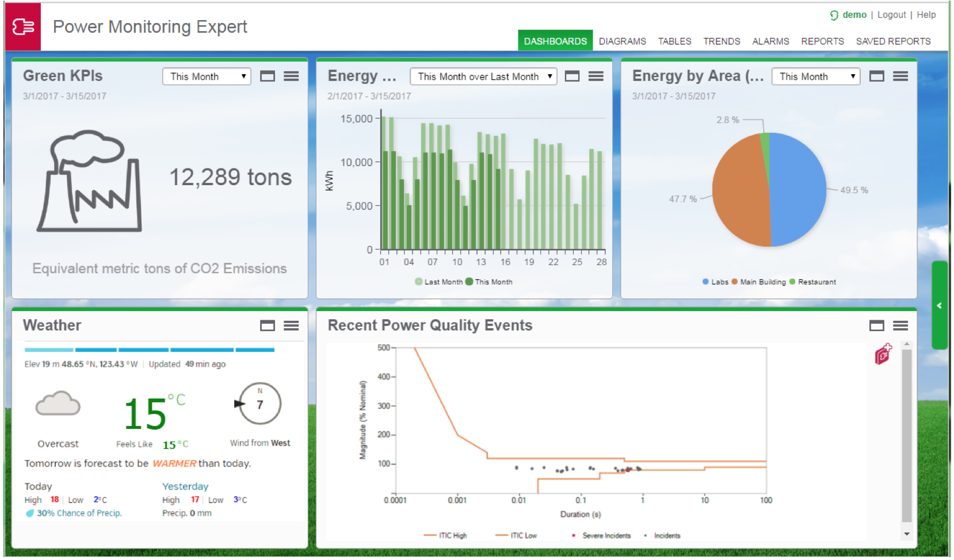The width and height of the screenshot is (954, 560).
Task: Toggle ITC Low line in legend
Action: pos(516,535)
